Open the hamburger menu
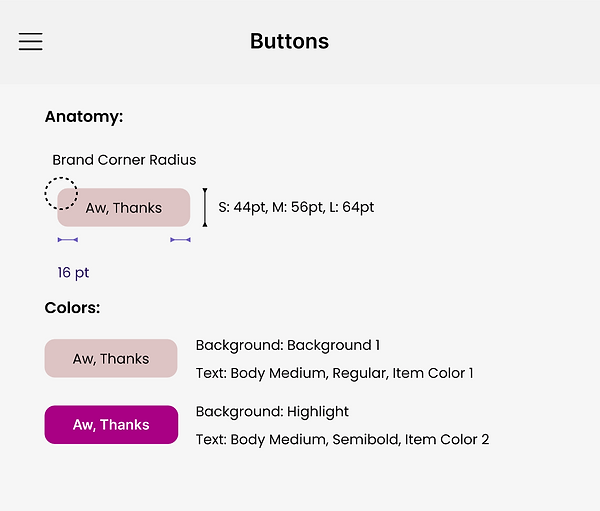Screen dimensions: 600x511 coord(31,41)
